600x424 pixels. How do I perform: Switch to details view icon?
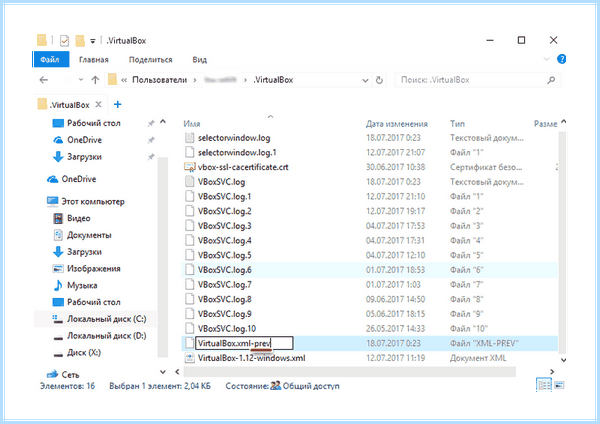(544, 385)
